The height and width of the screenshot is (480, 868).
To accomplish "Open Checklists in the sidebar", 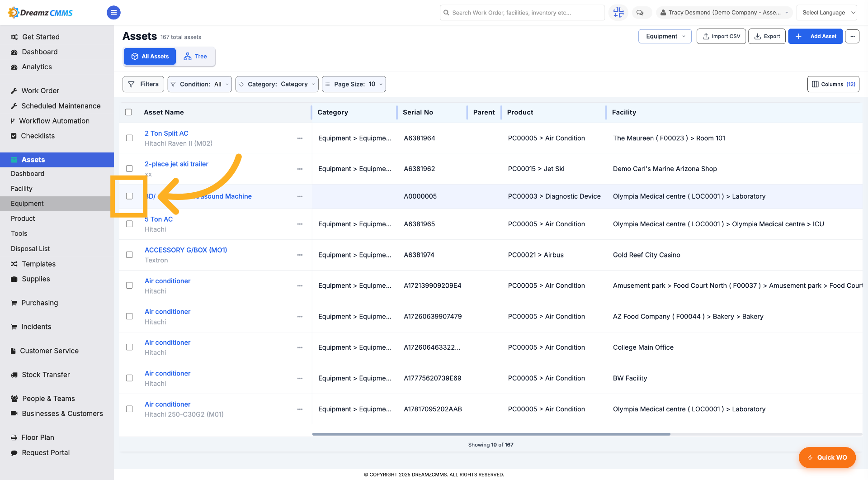I will coord(38,135).
